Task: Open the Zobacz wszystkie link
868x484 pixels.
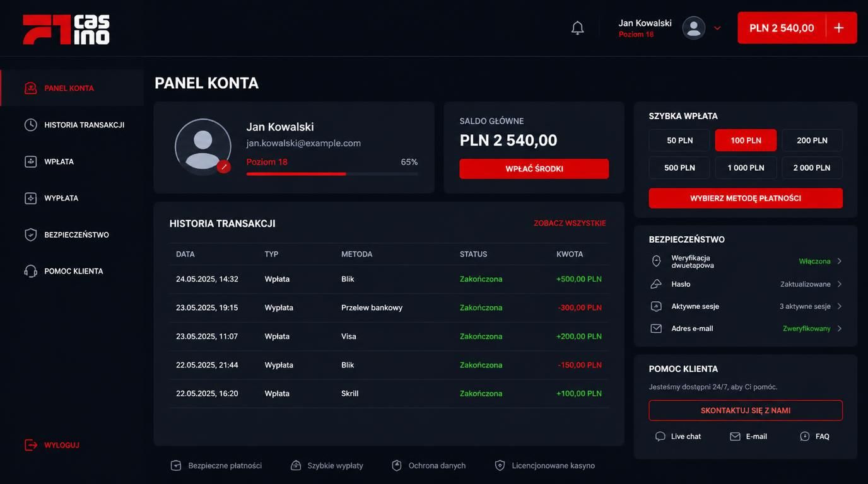Action: [x=570, y=223]
